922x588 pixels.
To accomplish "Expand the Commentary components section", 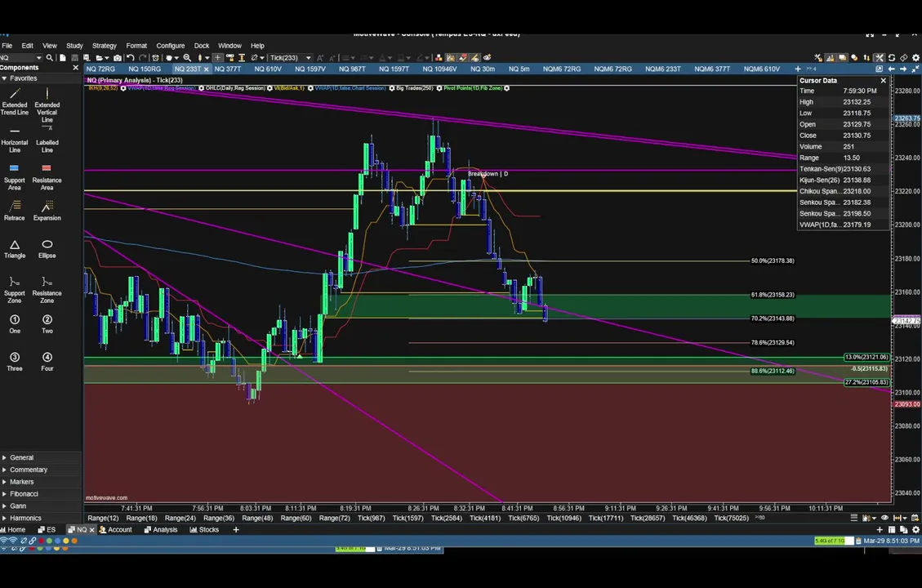I will point(5,470).
